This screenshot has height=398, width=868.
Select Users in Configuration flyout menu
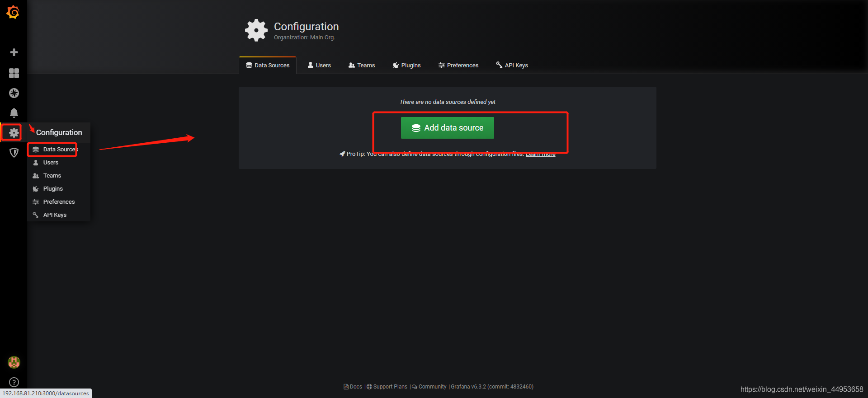point(59,163)
